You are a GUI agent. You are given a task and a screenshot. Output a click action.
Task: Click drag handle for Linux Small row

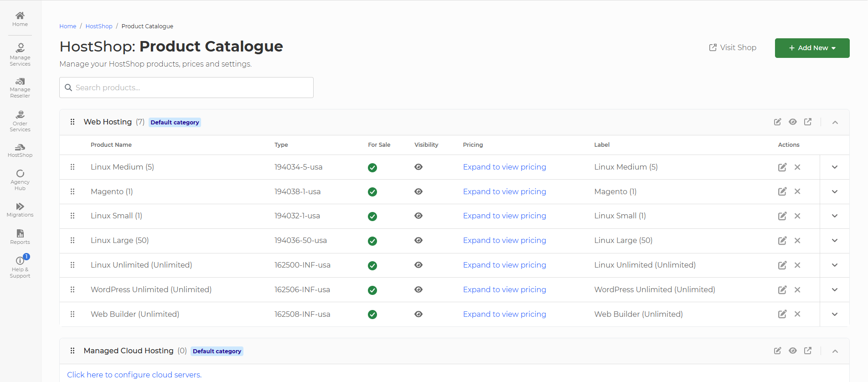click(x=72, y=216)
